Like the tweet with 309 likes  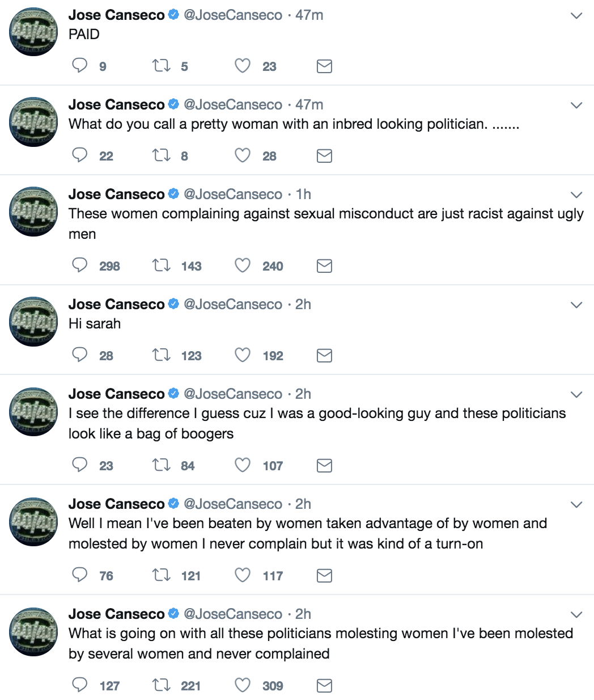click(243, 685)
